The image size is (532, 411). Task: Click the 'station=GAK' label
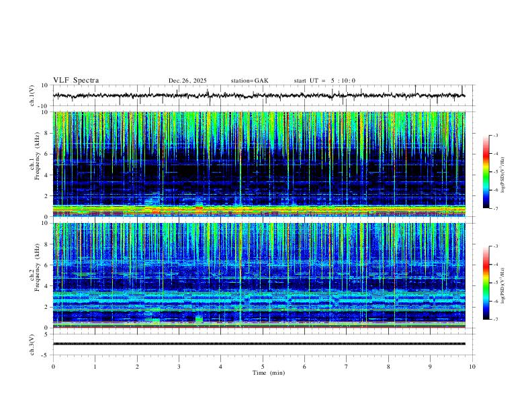(249, 81)
